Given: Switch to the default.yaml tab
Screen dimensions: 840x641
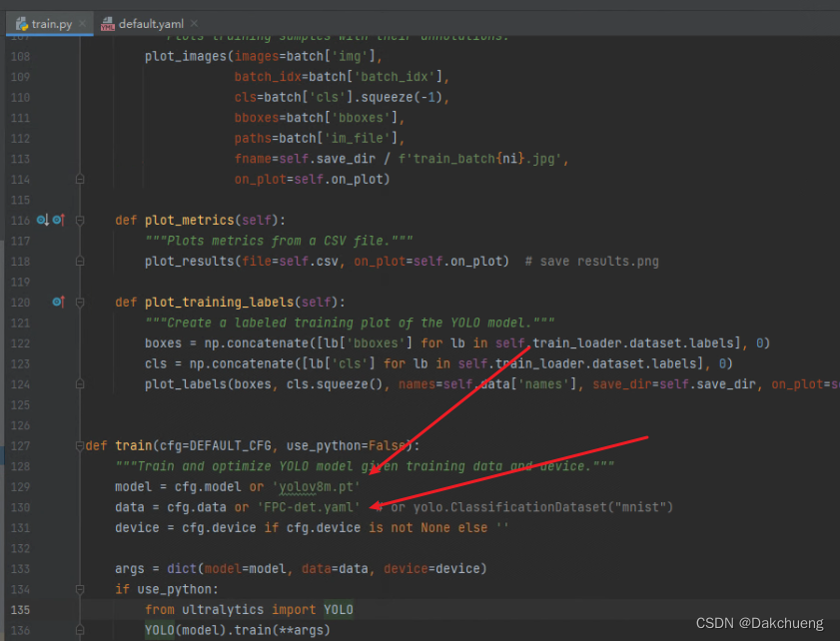Looking at the screenshot, I should [x=150, y=24].
